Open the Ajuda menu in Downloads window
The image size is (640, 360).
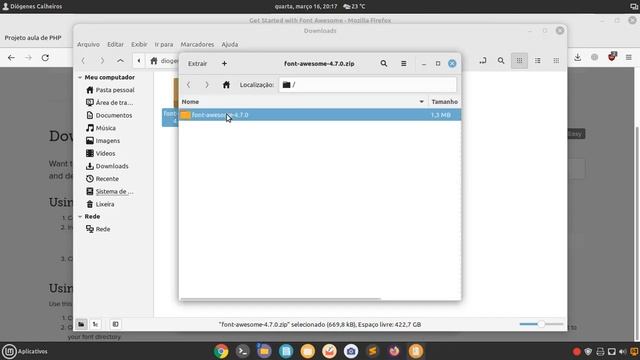pyautogui.click(x=229, y=44)
